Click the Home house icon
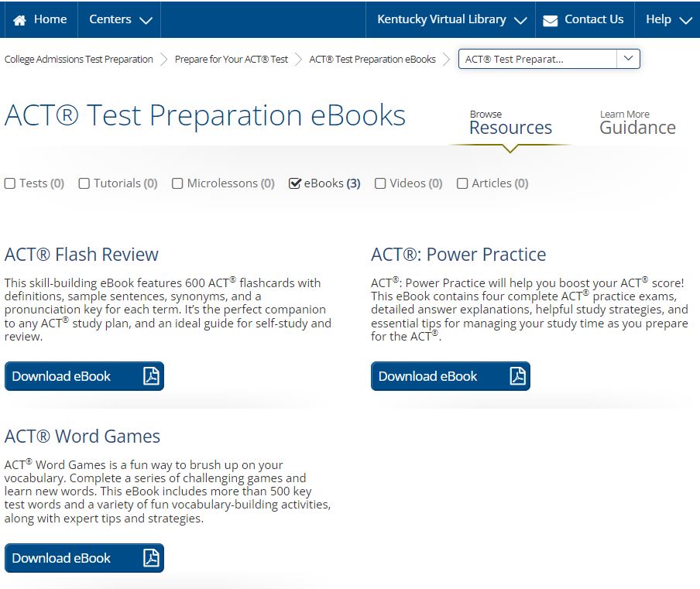This screenshot has width=700, height=589. coord(19,20)
